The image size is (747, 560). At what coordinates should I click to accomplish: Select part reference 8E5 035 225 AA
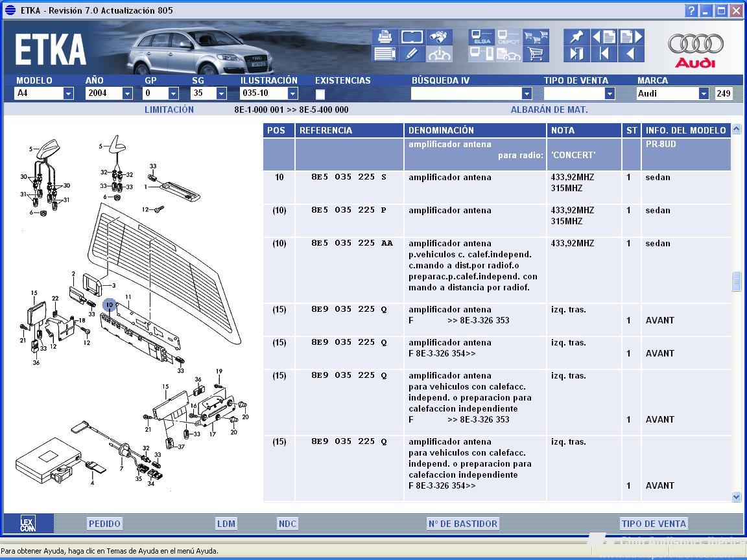click(352, 243)
